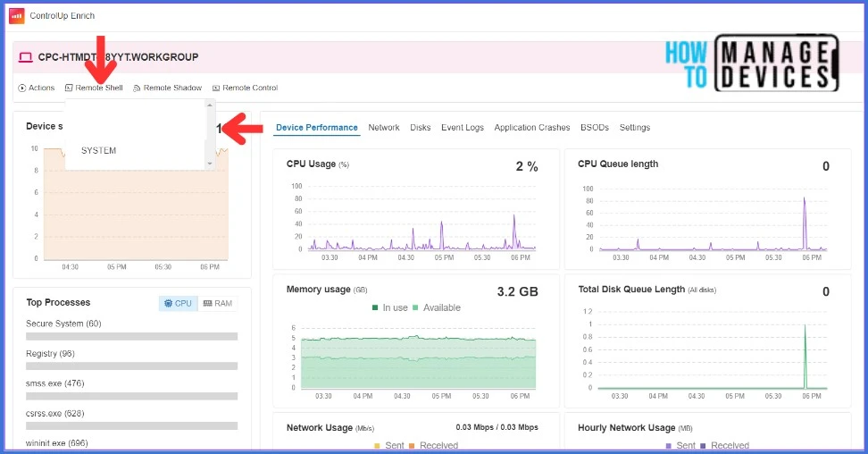
Task: Toggle the Received legend in Network Usage
Action: [x=433, y=446]
